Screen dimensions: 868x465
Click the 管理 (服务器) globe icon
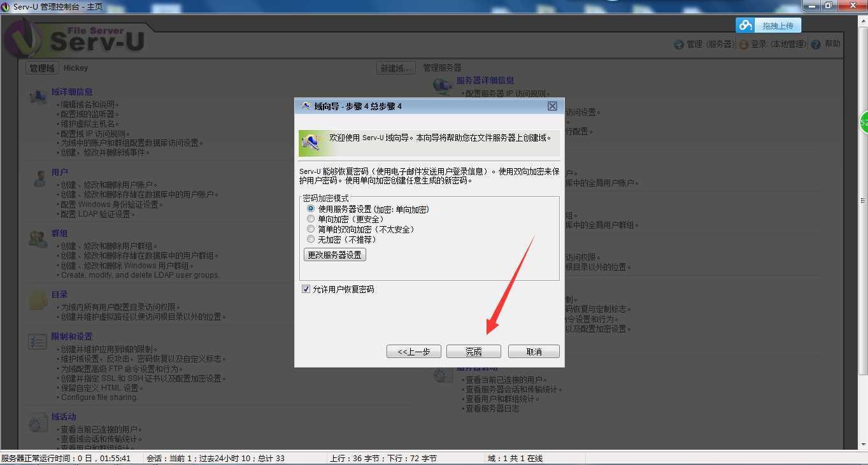[x=679, y=45]
